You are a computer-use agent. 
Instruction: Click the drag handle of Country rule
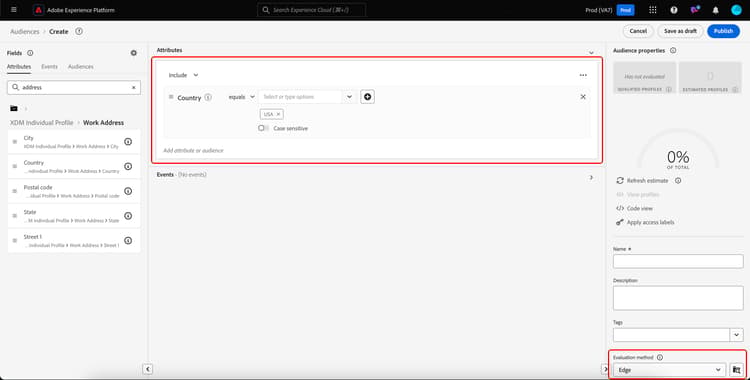coord(171,97)
